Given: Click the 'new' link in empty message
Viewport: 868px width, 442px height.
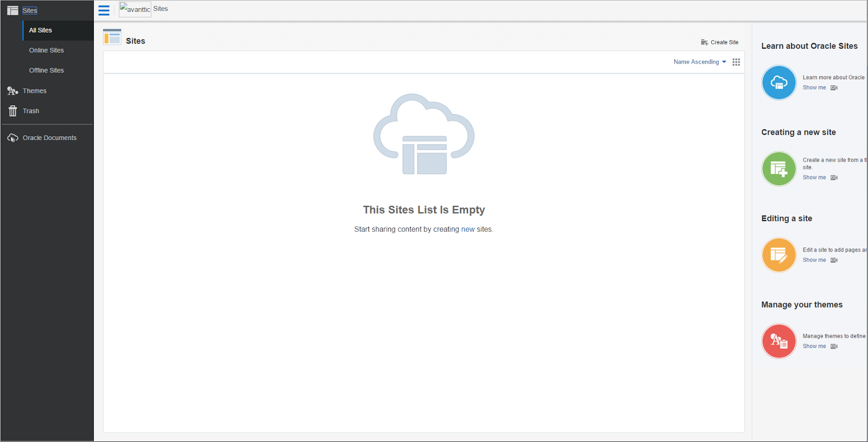Looking at the screenshot, I should click(x=468, y=229).
